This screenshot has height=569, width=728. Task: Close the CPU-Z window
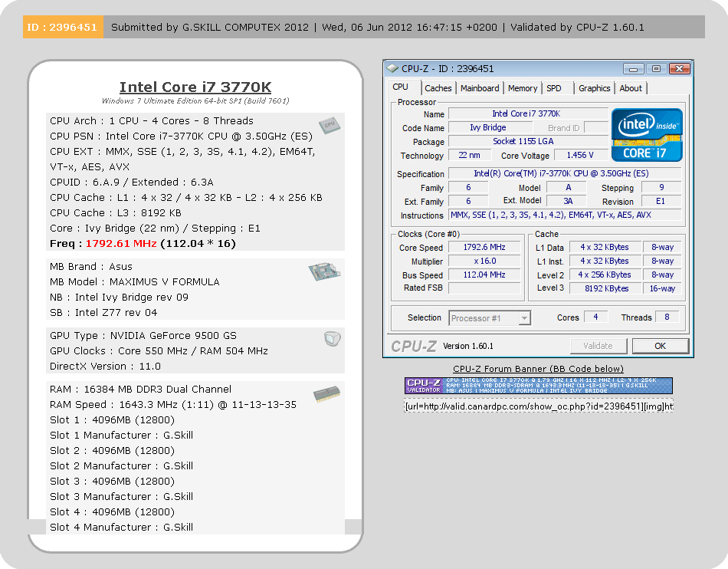tap(679, 69)
